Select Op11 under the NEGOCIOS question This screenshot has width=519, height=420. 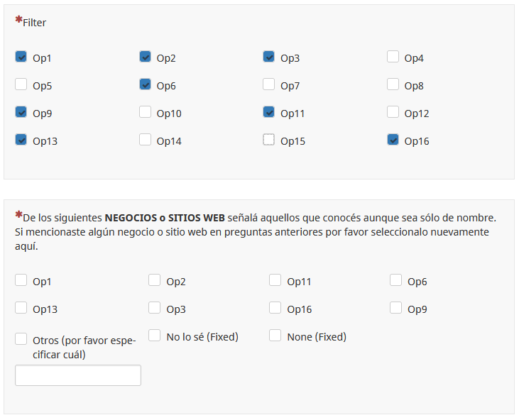point(275,280)
